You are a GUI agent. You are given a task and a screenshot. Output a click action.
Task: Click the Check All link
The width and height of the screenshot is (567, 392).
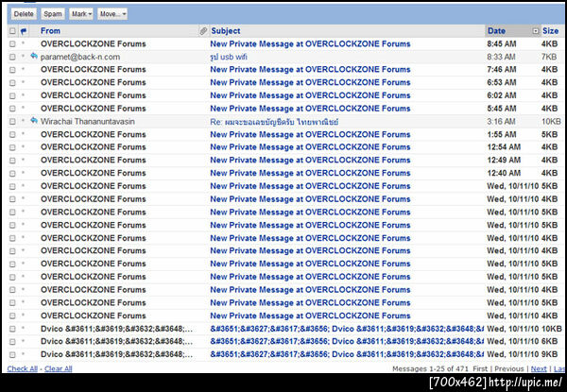(23, 369)
